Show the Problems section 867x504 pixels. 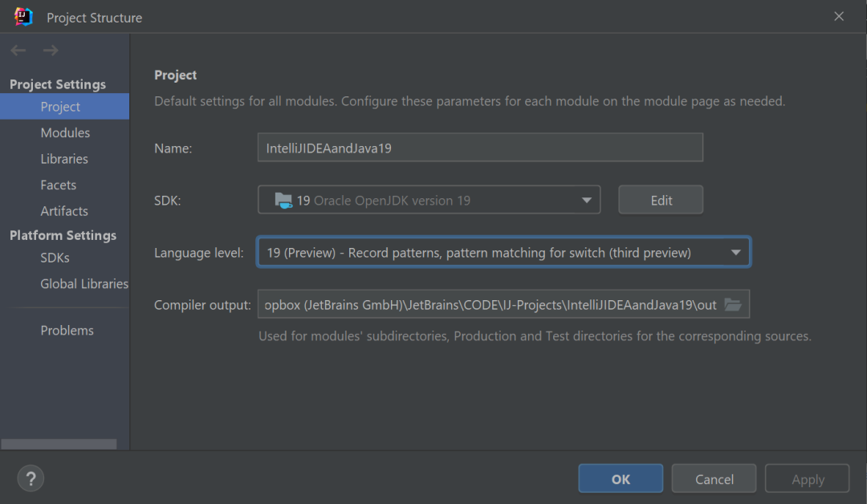pos(65,330)
